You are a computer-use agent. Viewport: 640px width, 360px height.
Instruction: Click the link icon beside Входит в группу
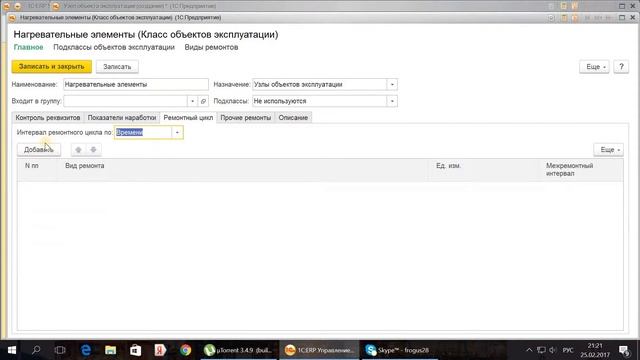203,101
